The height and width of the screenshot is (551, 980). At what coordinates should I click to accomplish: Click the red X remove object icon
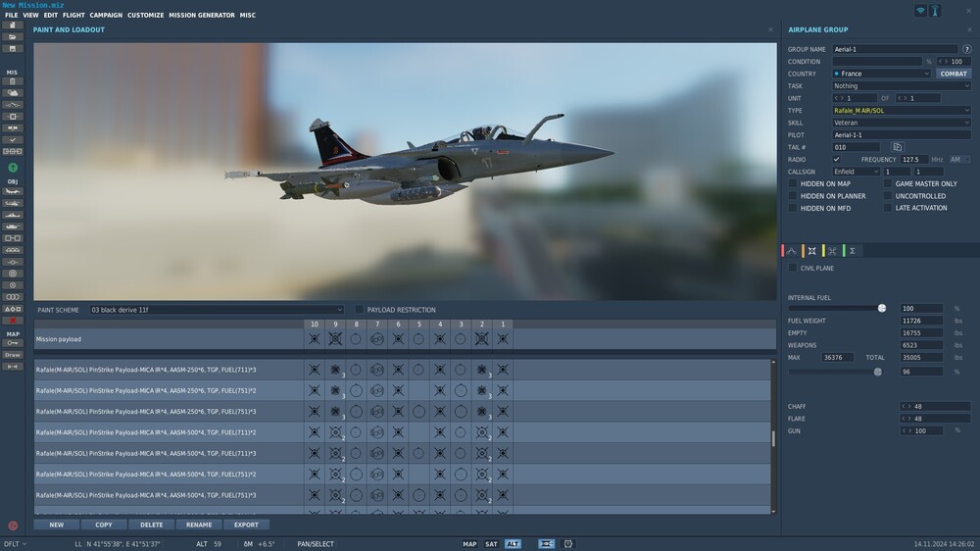point(13,321)
